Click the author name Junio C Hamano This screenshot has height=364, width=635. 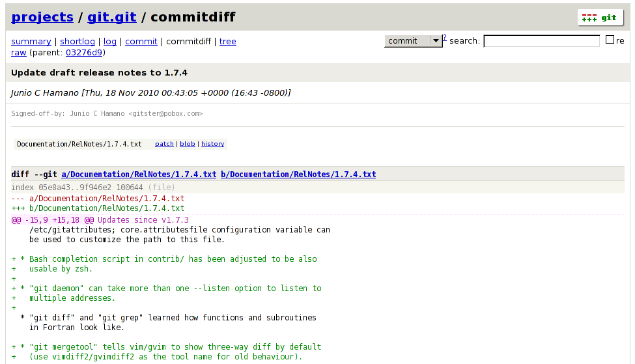(44, 92)
